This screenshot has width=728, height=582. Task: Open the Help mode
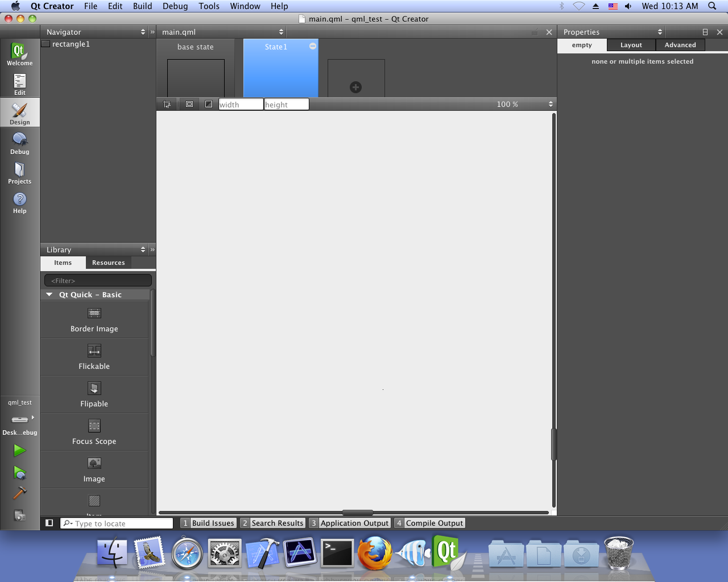click(x=19, y=202)
